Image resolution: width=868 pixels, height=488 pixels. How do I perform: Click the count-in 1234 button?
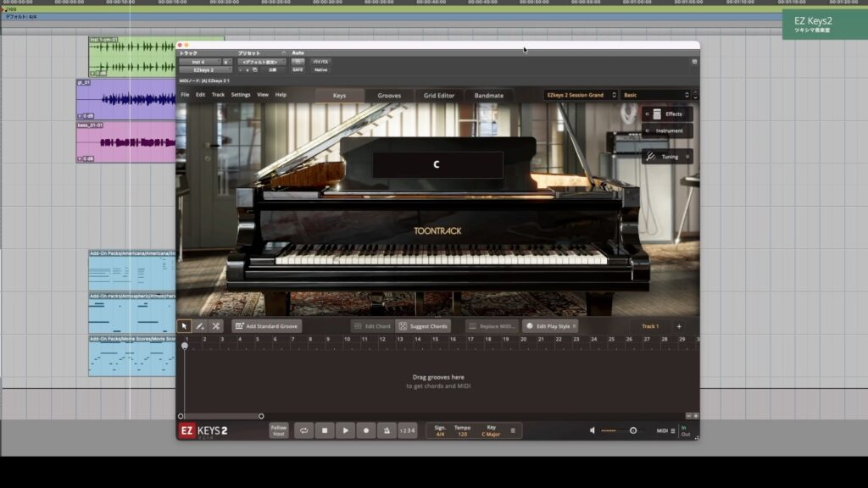407,430
